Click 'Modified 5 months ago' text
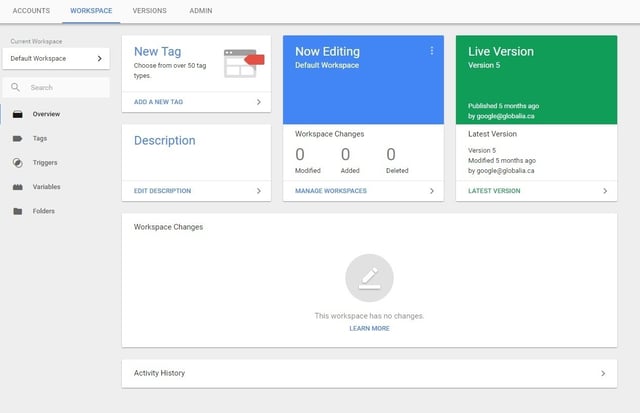The width and height of the screenshot is (640, 413). (x=502, y=161)
